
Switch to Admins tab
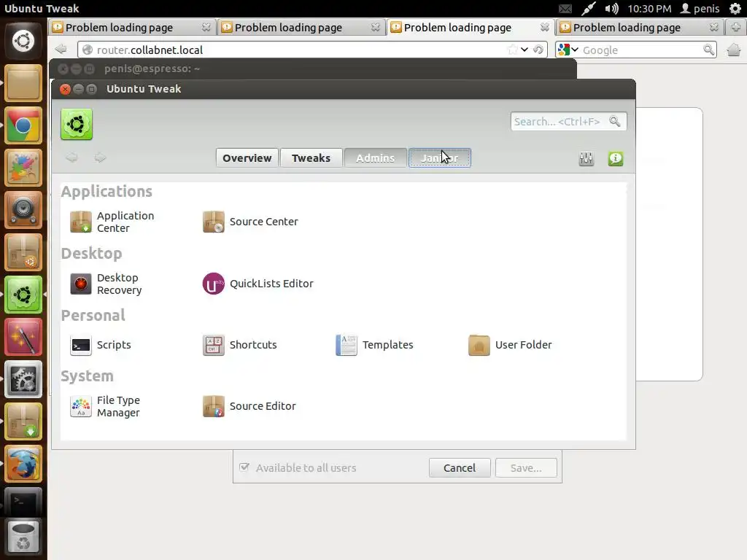point(376,158)
